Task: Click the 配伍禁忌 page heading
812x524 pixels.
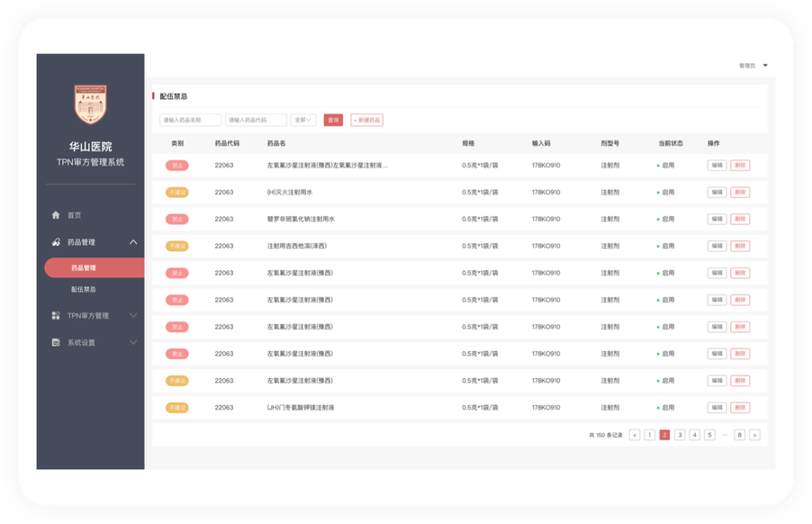Action: point(174,96)
